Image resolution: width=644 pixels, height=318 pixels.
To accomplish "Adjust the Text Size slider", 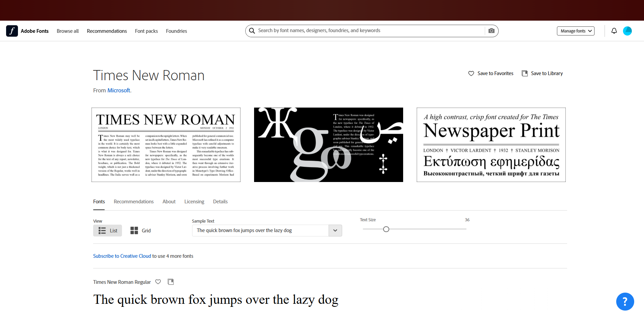I will click(x=386, y=229).
